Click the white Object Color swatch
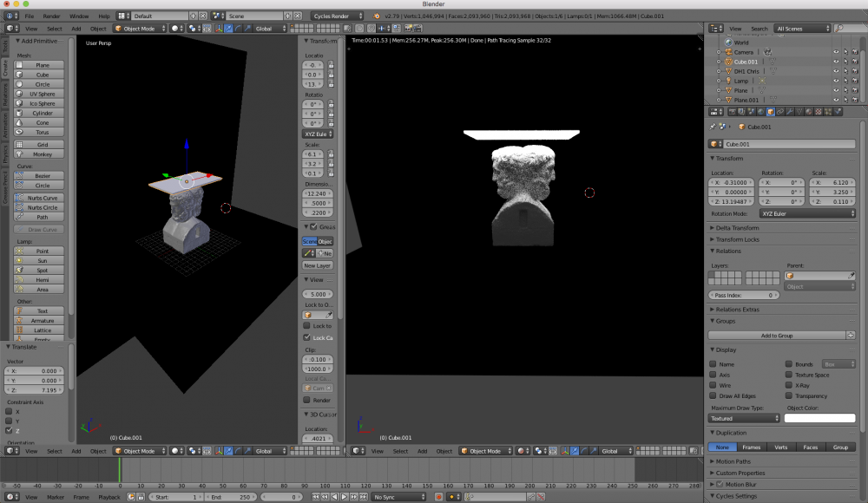Viewport: 868px width, 503px height. pos(819,418)
